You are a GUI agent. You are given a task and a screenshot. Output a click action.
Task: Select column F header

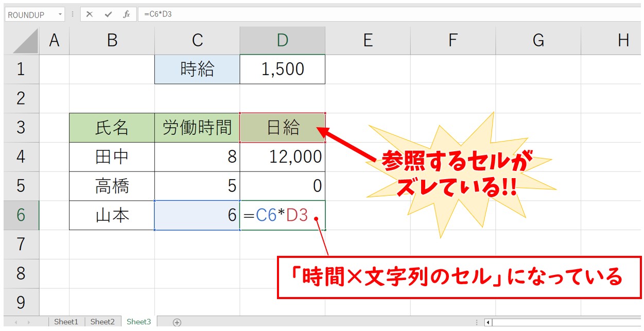453,41
